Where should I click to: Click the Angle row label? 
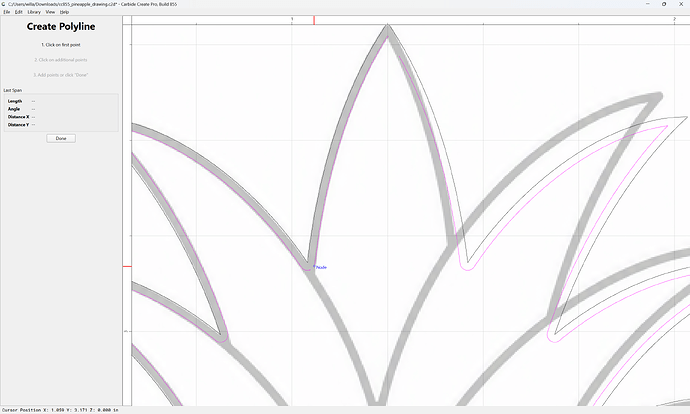[x=14, y=109]
